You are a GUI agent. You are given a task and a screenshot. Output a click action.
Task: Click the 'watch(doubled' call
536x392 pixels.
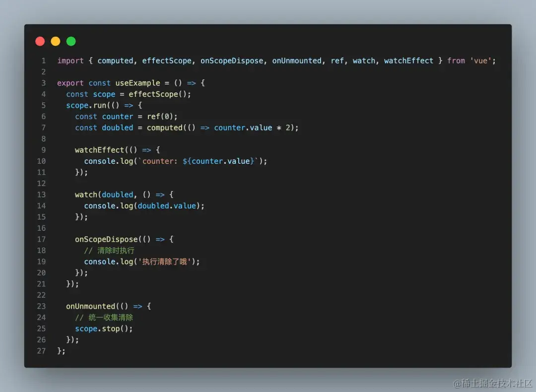pos(104,195)
